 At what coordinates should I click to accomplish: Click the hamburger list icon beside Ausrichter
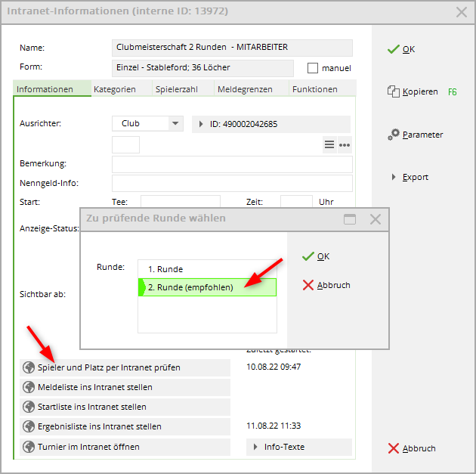tap(329, 144)
